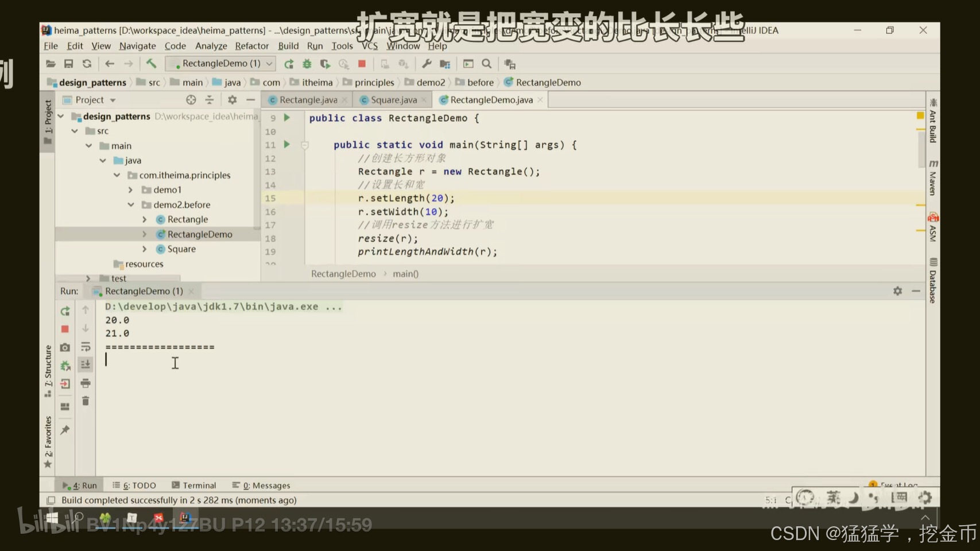Click IntelliJ IDEA taskbar icon
Image resolution: width=980 pixels, height=551 pixels.
(185, 518)
